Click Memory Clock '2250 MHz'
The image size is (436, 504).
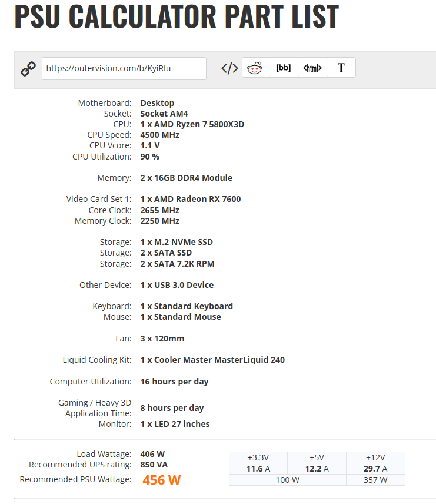coord(159,221)
